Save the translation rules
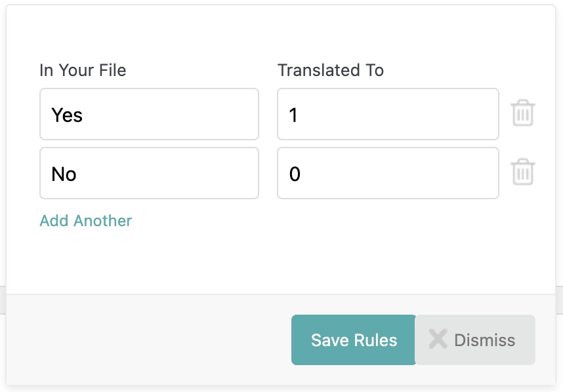 click(x=354, y=340)
